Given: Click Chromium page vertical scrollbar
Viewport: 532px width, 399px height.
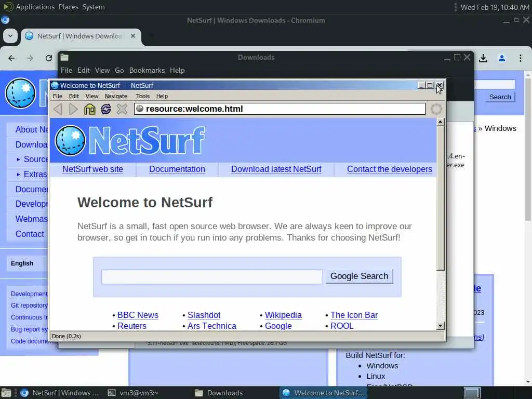Looking at the screenshot, I should click(x=528, y=149).
